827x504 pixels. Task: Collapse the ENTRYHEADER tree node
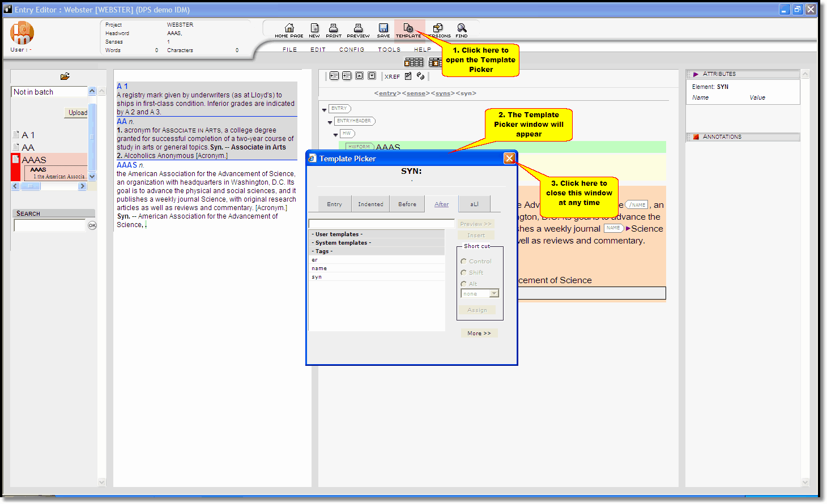pyautogui.click(x=330, y=122)
